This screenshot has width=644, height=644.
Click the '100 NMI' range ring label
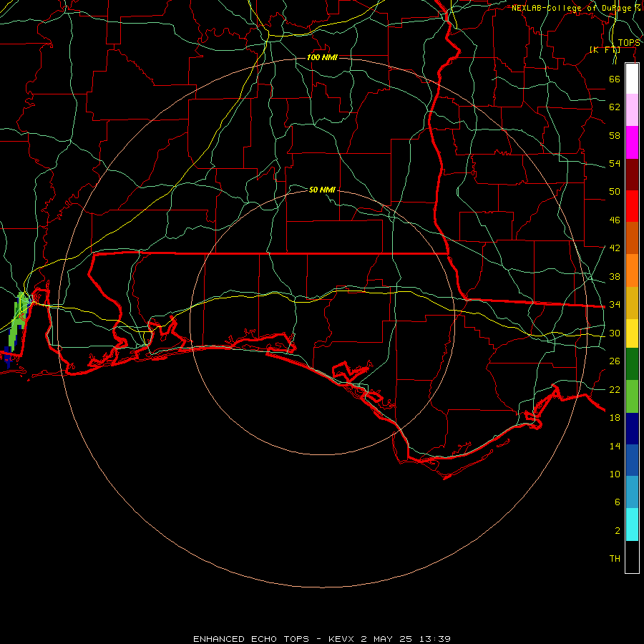tap(322, 57)
